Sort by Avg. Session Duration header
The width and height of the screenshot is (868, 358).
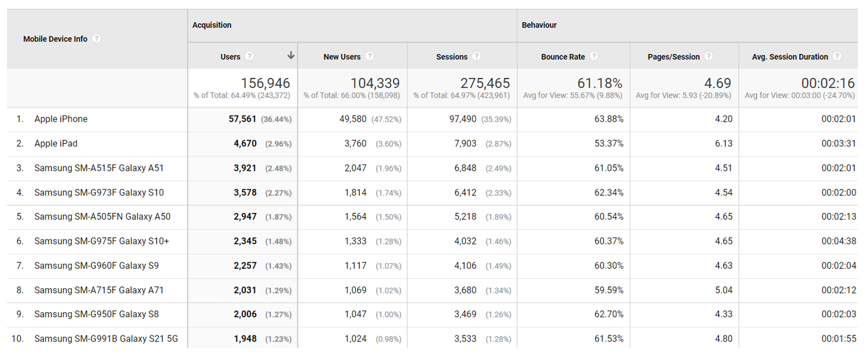click(x=790, y=57)
